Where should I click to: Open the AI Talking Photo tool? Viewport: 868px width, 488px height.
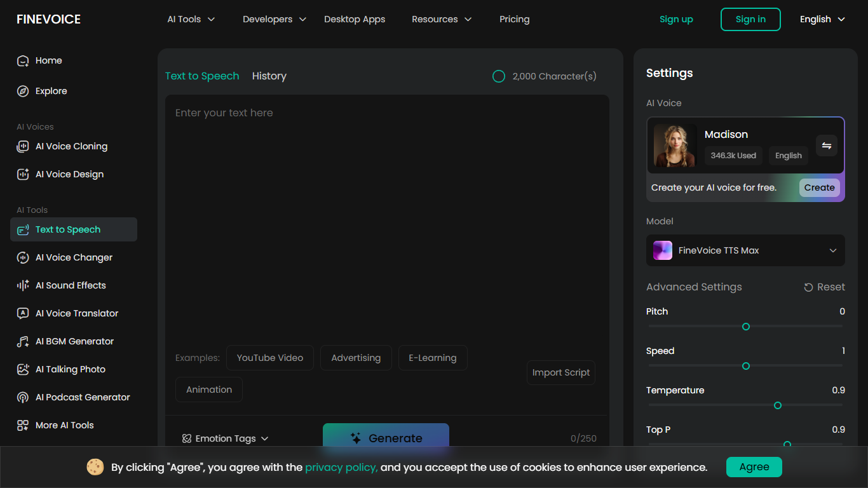70,369
